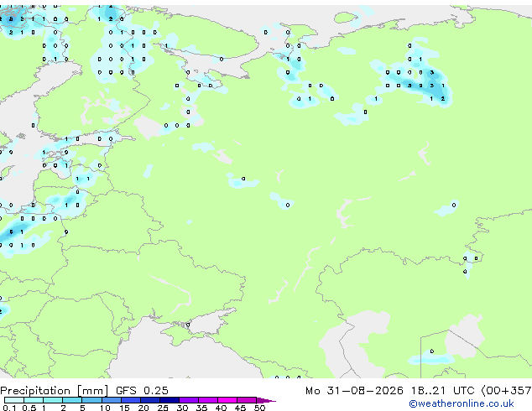
Task: Click the 0.1–0.5 mm legend color swatch
Action: (x=14, y=400)
